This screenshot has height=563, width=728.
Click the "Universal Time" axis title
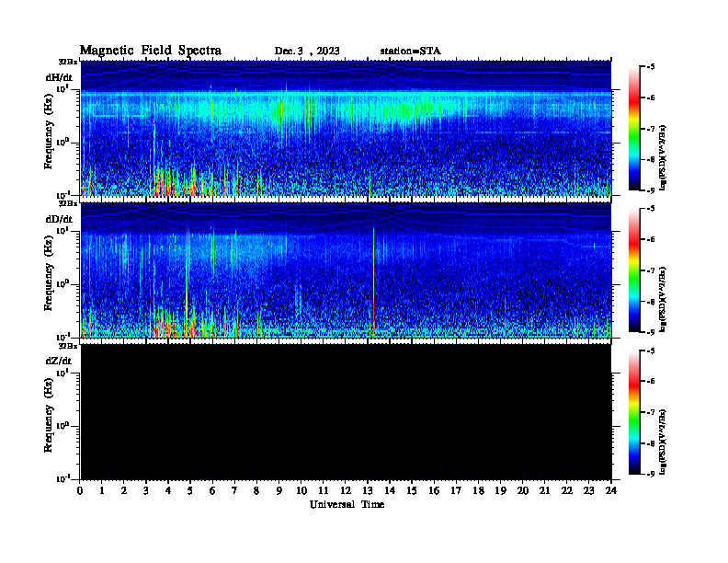pyautogui.click(x=347, y=504)
